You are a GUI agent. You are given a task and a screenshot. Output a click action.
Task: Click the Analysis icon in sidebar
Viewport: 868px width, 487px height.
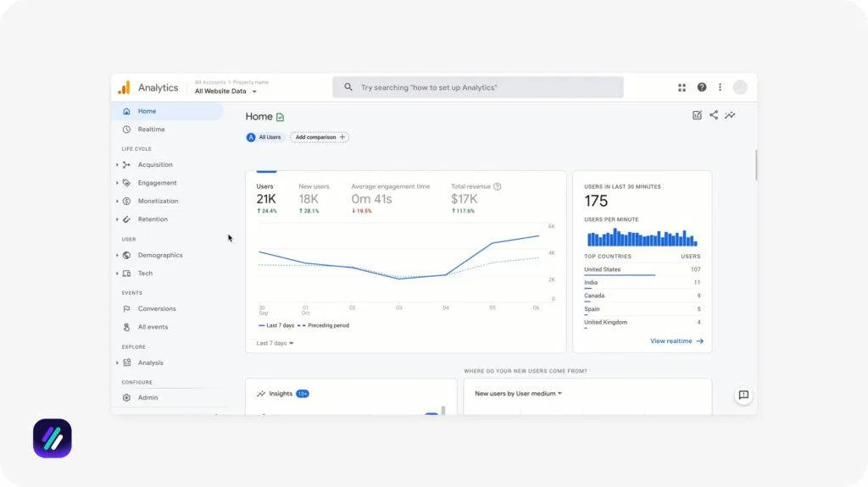[x=127, y=362]
